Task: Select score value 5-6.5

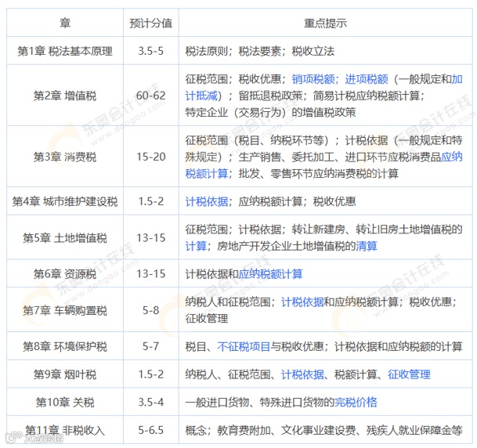Action: (x=151, y=430)
